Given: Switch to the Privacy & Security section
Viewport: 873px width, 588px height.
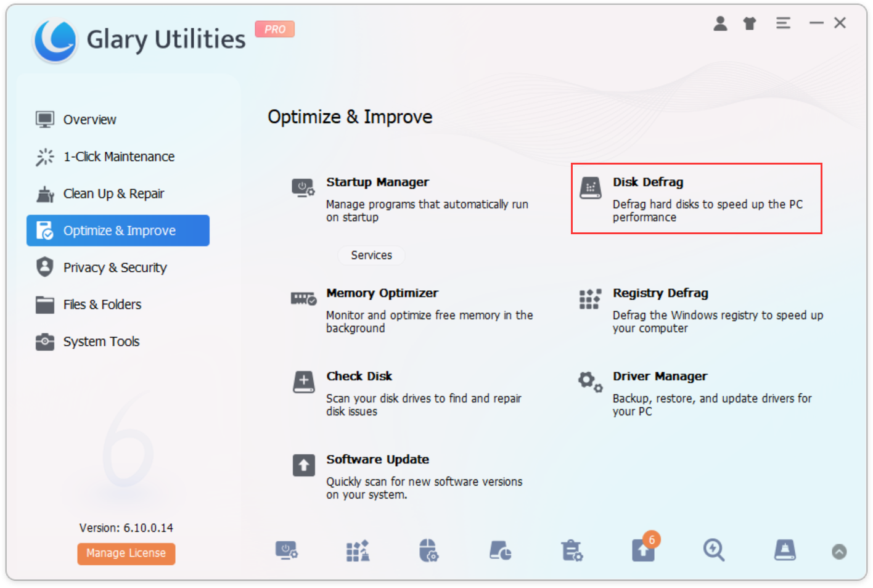Looking at the screenshot, I should coord(115,267).
